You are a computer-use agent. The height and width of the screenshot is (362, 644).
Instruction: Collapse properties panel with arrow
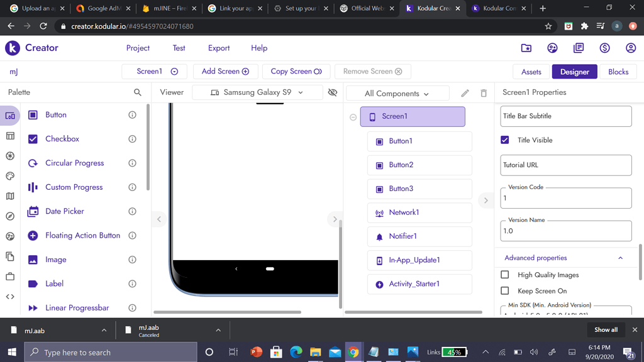point(486,200)
